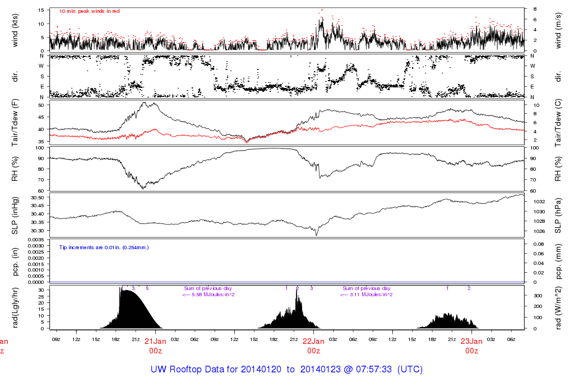Viewport: 574px width, 392px height.
Task: Click the 'Tair/Tdew (C)' axis label
Action: (x=558, y=123)
